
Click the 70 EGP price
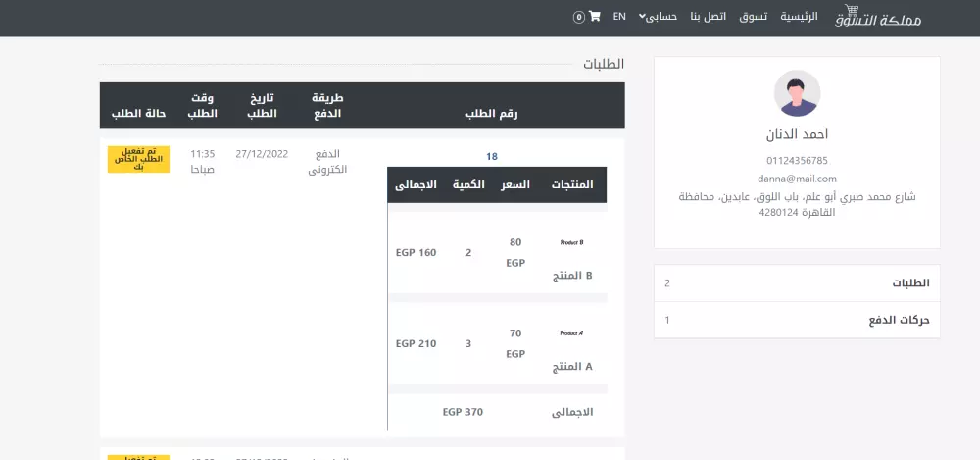[x=515, y=343]
